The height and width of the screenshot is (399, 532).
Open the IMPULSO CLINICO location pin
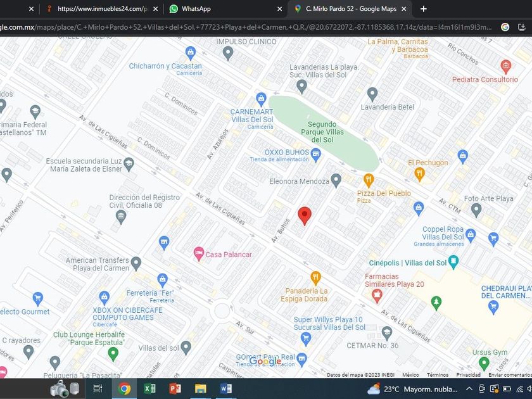(227, 53)
